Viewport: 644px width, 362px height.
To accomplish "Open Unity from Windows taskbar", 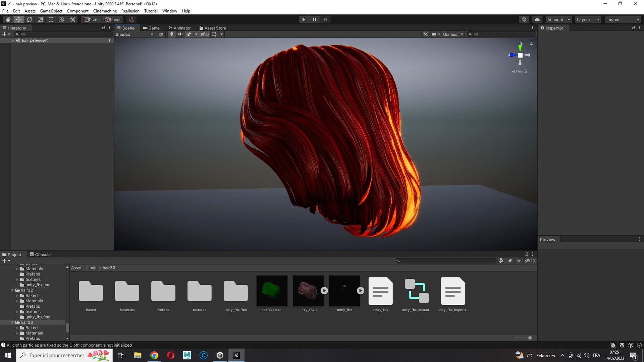I will (236, 355).
